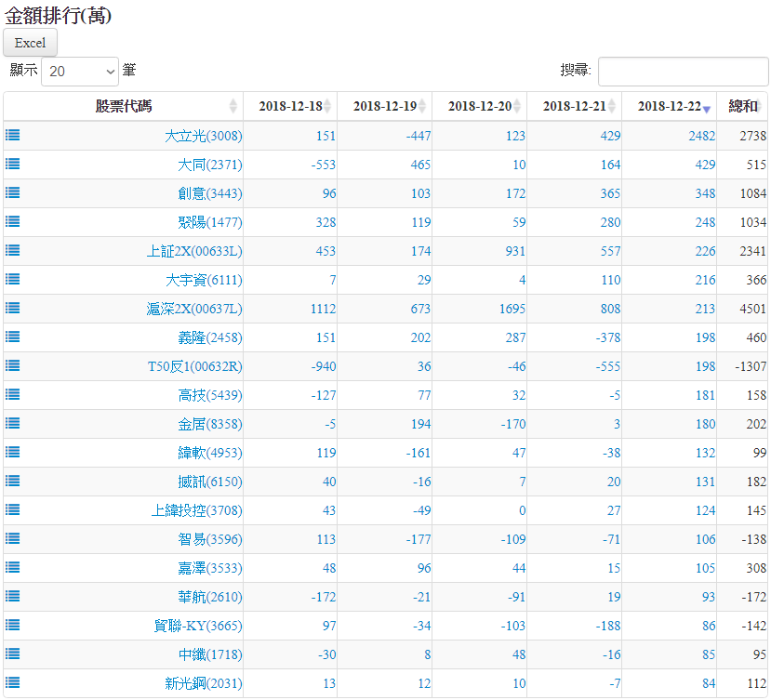Sort by the 股票代碼 column header

[x=124, y=106]
